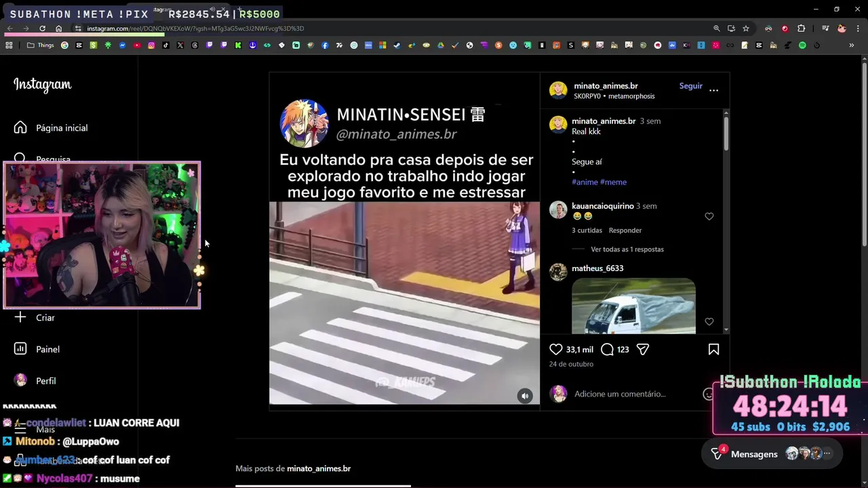868x488 pixels.
Task: Open Chrome profile avatar
Action: point(842,28)
